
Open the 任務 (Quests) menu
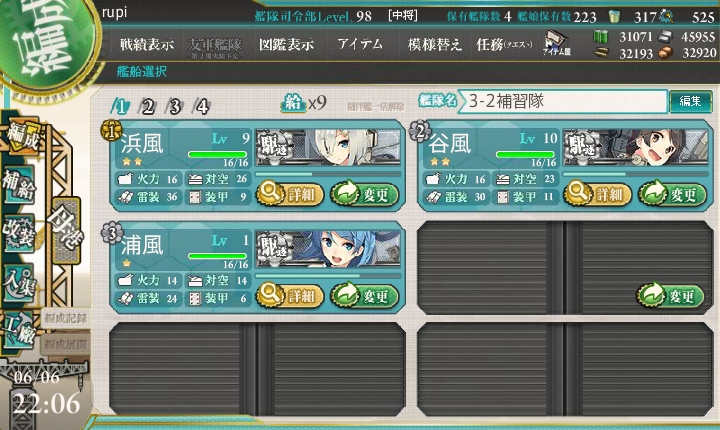click(504, 44)
